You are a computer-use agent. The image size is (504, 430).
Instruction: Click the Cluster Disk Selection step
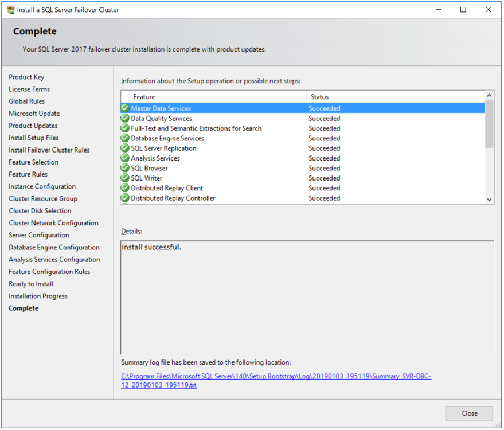[x=40, y=211]
